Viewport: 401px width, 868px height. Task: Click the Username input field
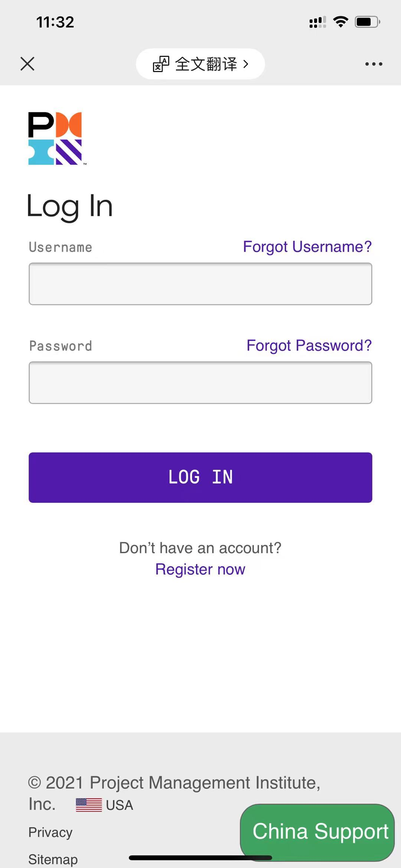tap(200, 284)
